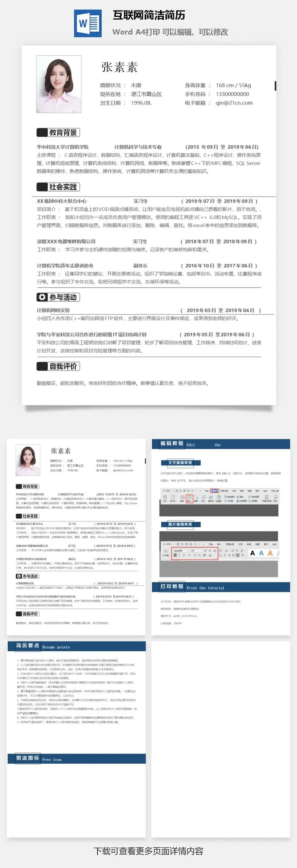Viewport: 297px width, 868px height.
Task: Select the highlighted 插入 ribbon tab
Action: tap(215, 491)
